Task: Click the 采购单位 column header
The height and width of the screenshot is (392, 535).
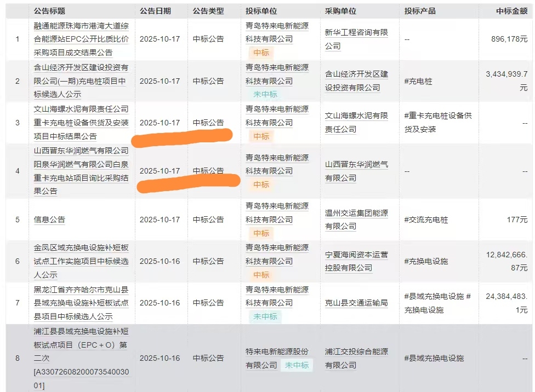Action: pos(340,11)
